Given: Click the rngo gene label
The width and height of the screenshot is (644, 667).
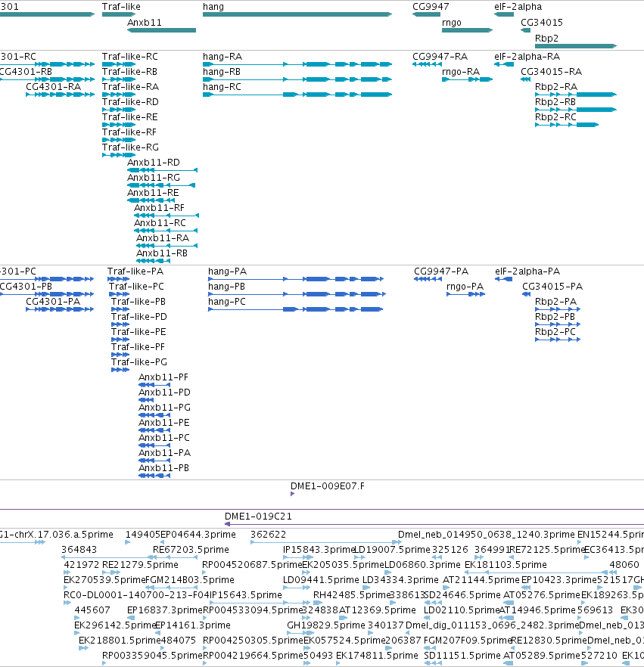Looking at the screenshot, I should (452, 22).
